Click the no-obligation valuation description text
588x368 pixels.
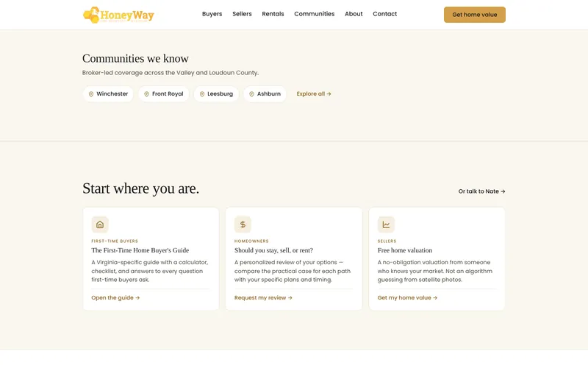pos(435,271)
